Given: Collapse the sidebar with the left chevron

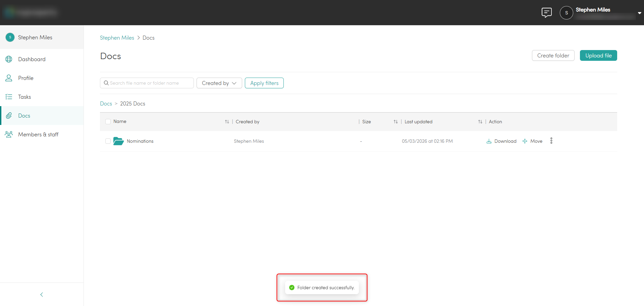Looking at the screenshot, I should click(x=42, y=295).
